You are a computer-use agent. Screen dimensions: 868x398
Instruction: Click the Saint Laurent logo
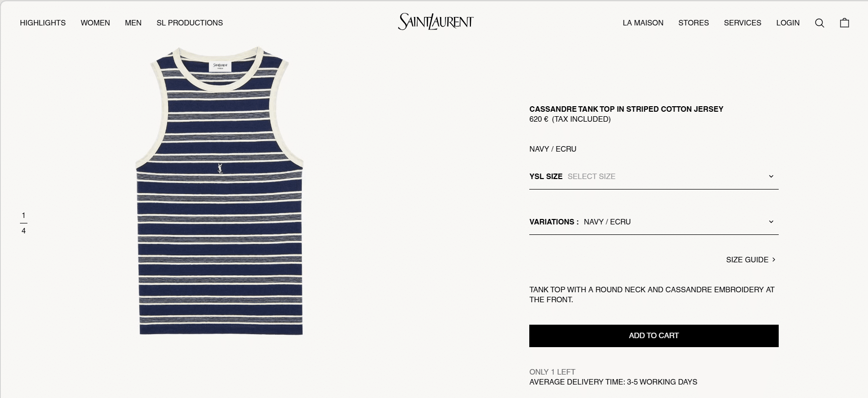(435, 21)
